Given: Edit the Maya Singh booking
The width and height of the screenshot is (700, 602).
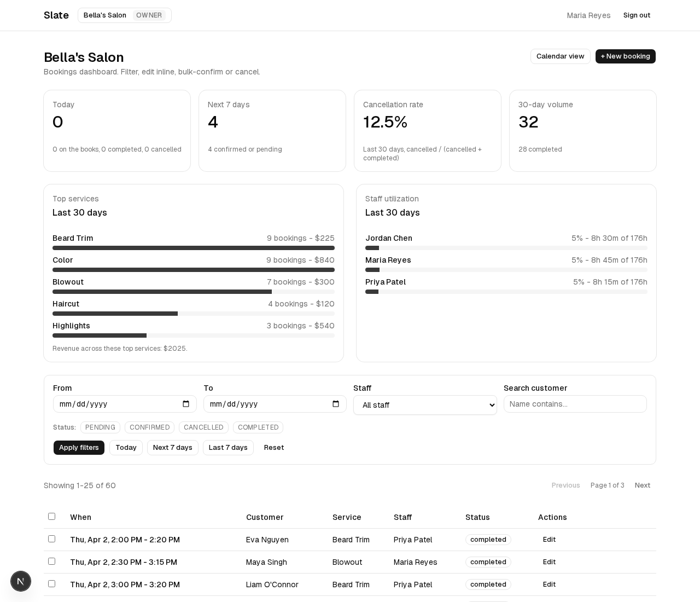Looking at the screenshot, I should pos(549,562).
